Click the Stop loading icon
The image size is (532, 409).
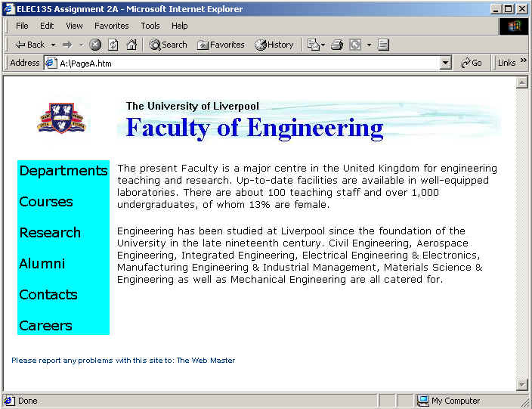[x=95, y=45]
